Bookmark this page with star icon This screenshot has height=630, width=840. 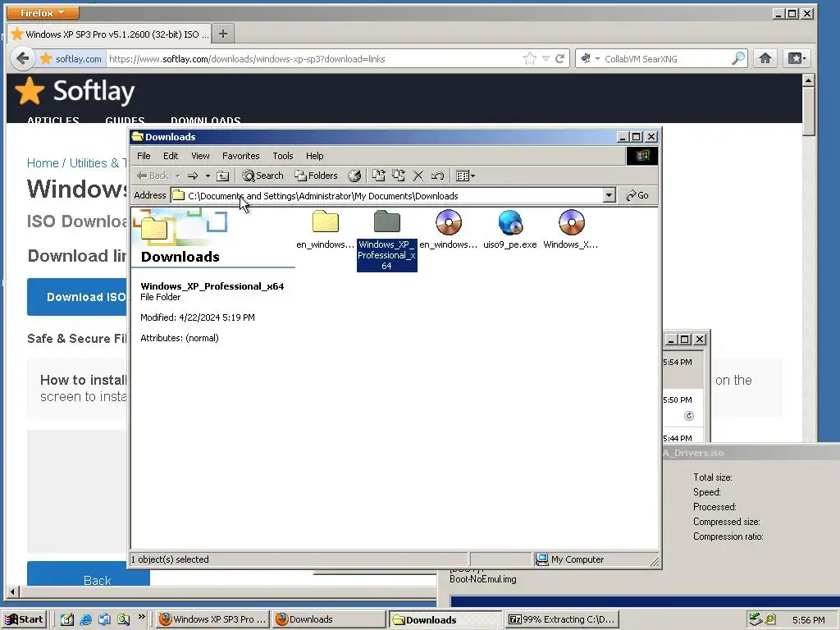pos(530,58)
